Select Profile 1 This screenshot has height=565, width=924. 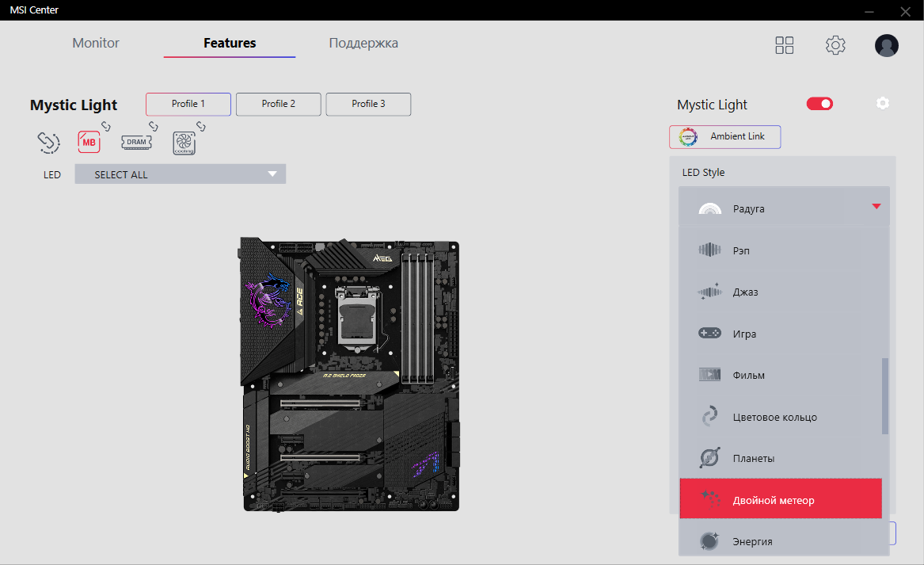[188, 104]
